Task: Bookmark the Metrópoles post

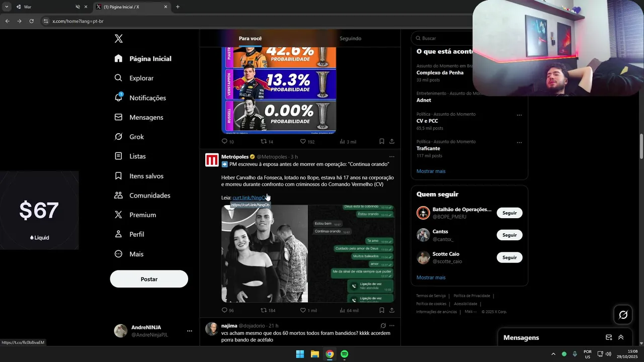Action: (x=382, y=310)
